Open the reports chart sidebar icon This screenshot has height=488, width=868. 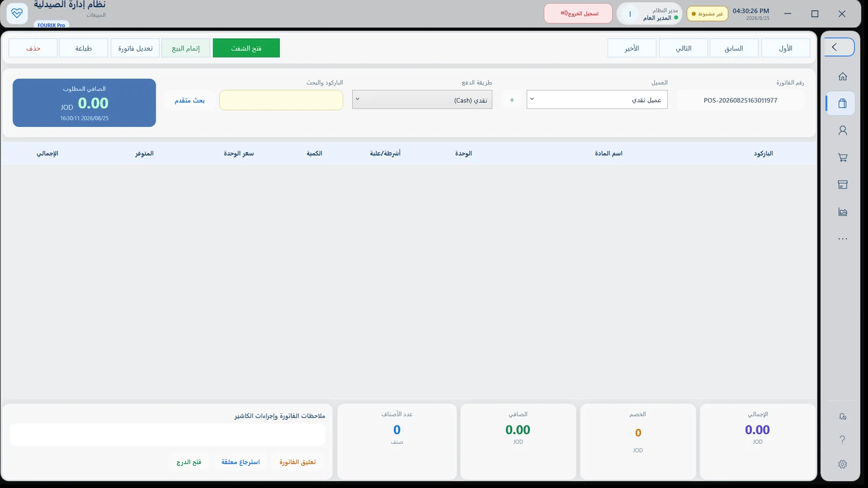(x=843, y=212)
